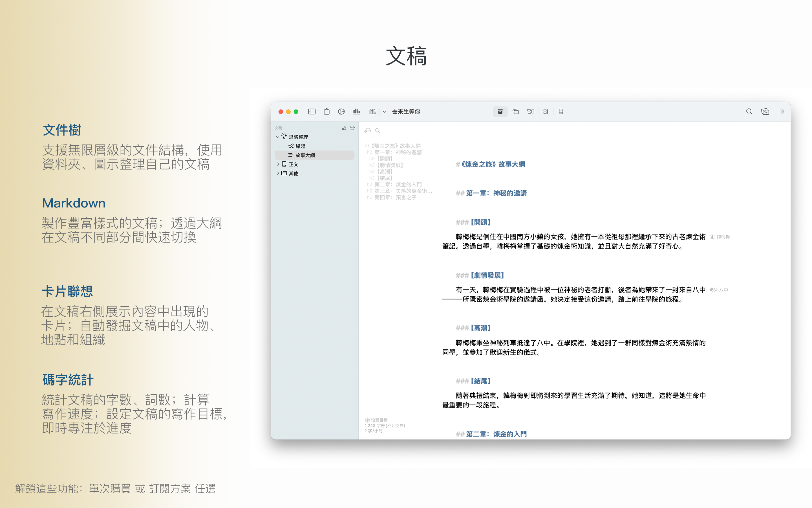
Task: Open the bar chart statistics icon
Action: click(356, 111)
